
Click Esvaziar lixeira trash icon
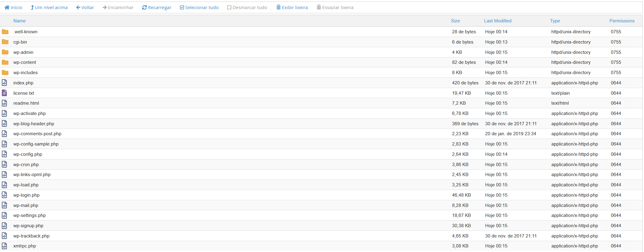point(319,7)
